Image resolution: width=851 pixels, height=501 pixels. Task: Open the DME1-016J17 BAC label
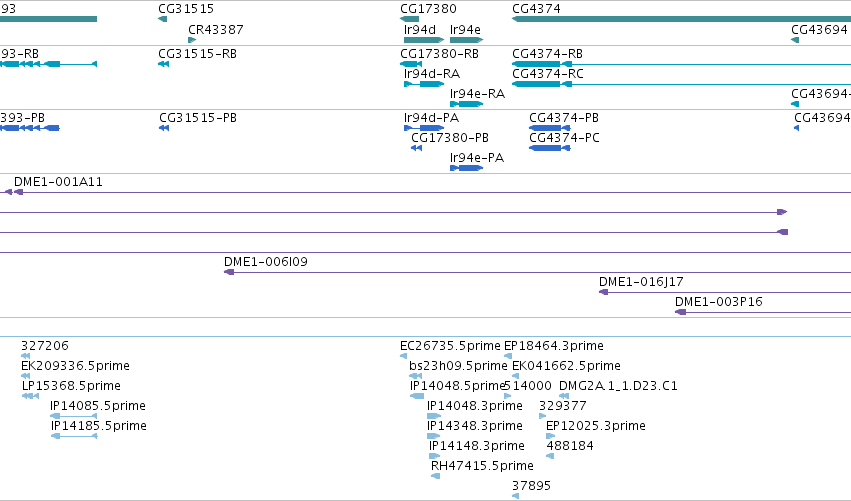(x=641, y=282)
